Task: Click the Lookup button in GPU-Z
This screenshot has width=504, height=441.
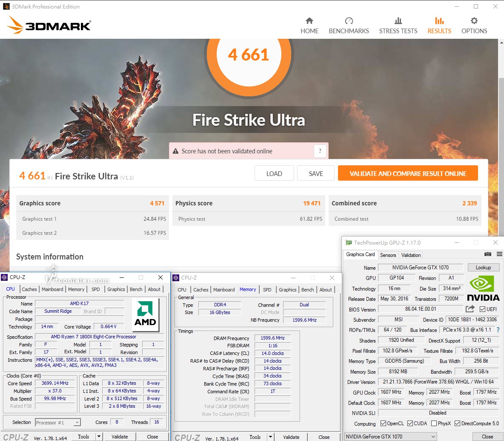Action: click(483, 267)
